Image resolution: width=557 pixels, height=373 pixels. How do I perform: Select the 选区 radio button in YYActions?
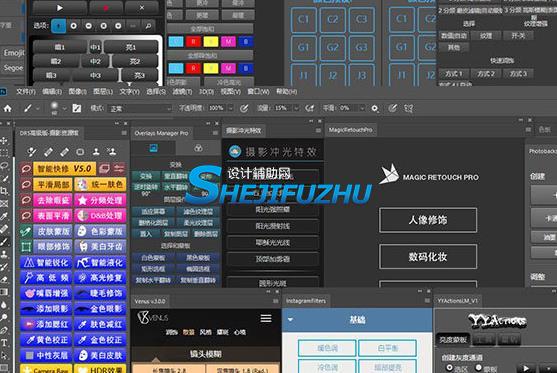tap(449, 368)
